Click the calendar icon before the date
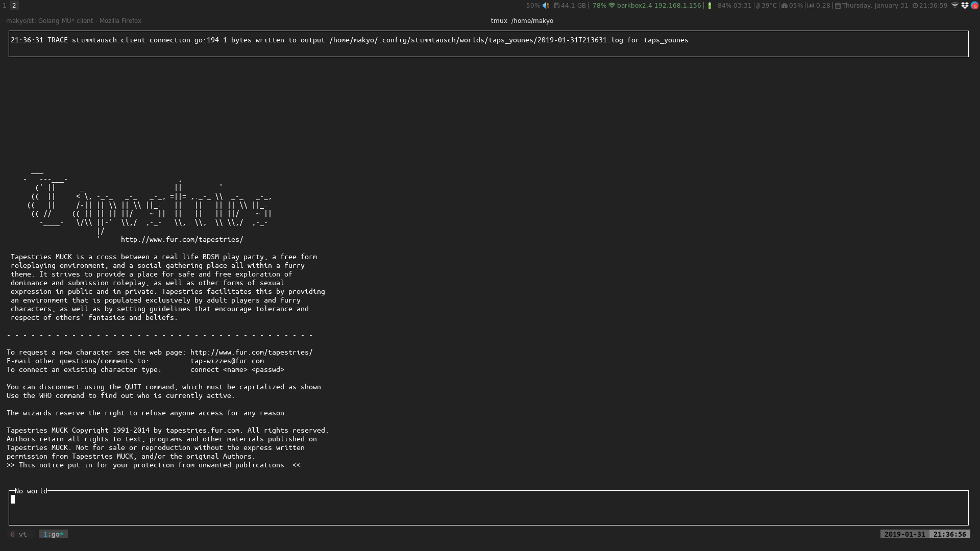 [x=838, y=6]
